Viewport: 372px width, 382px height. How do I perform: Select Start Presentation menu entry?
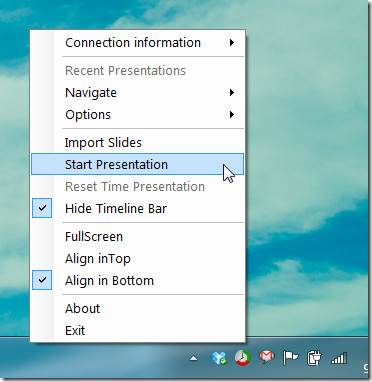coord(137,164)
